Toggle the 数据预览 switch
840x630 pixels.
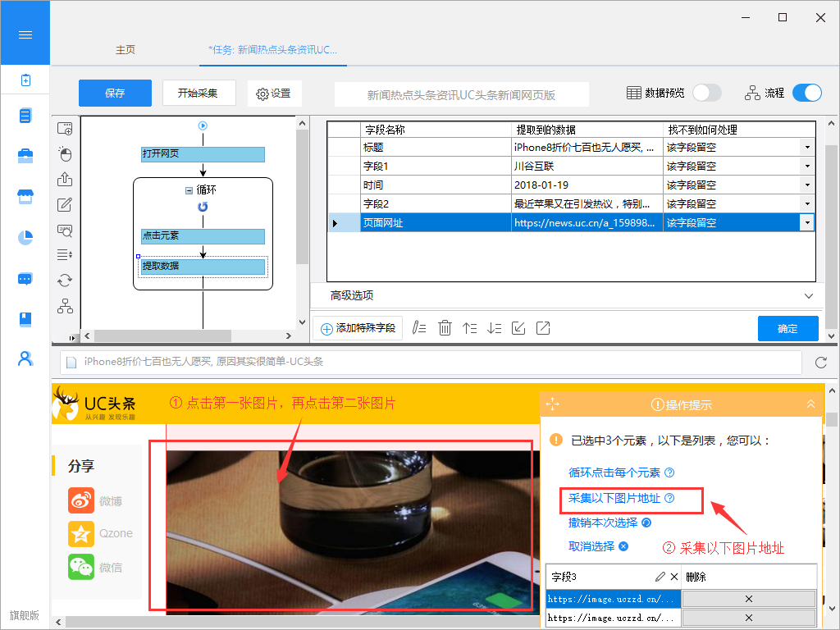pos(706,93)
